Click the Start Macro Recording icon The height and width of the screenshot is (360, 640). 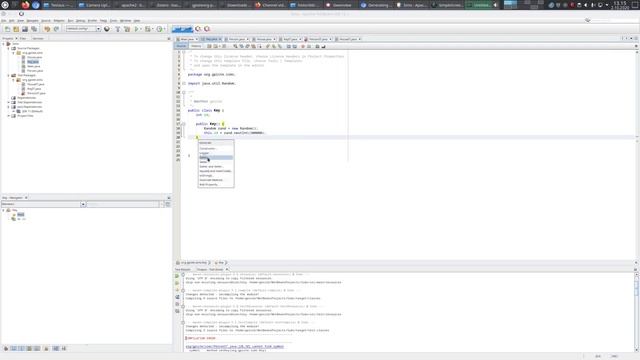[x=303, y=47]
